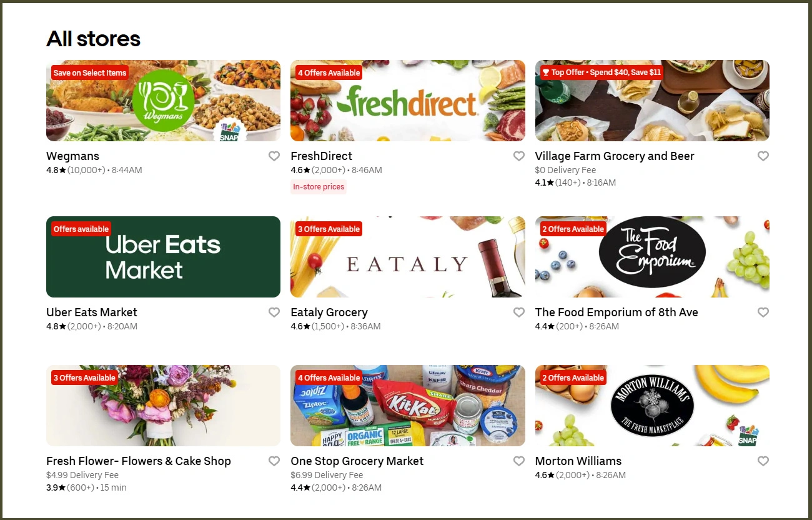Favorite Morton Williams with the heart
Image resolution: width=812 pixels, height=520 pixels.
[763, 461]
